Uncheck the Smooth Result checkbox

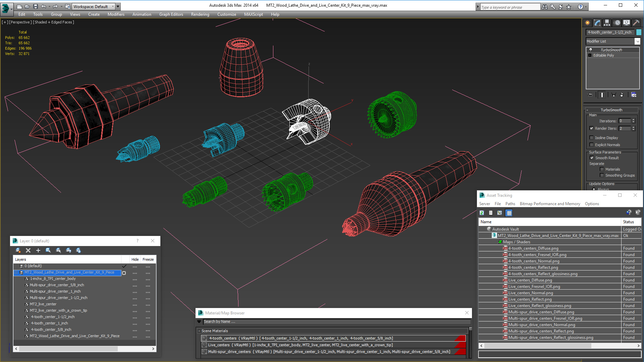[592, 158]
